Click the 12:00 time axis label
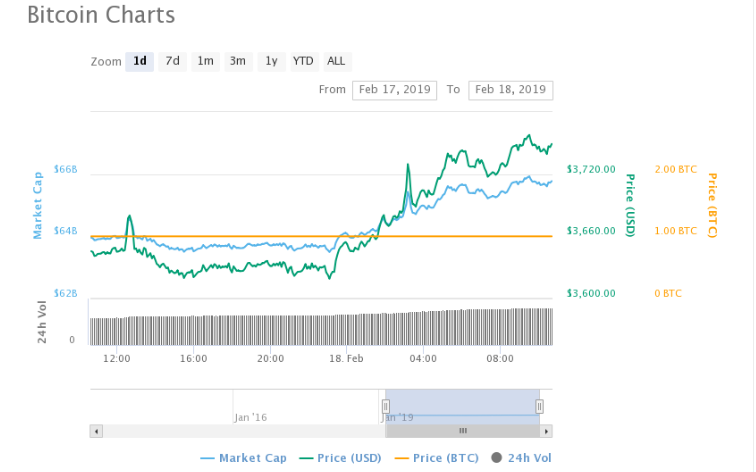Viewport: 756px width, 472px height. [117, 359]
